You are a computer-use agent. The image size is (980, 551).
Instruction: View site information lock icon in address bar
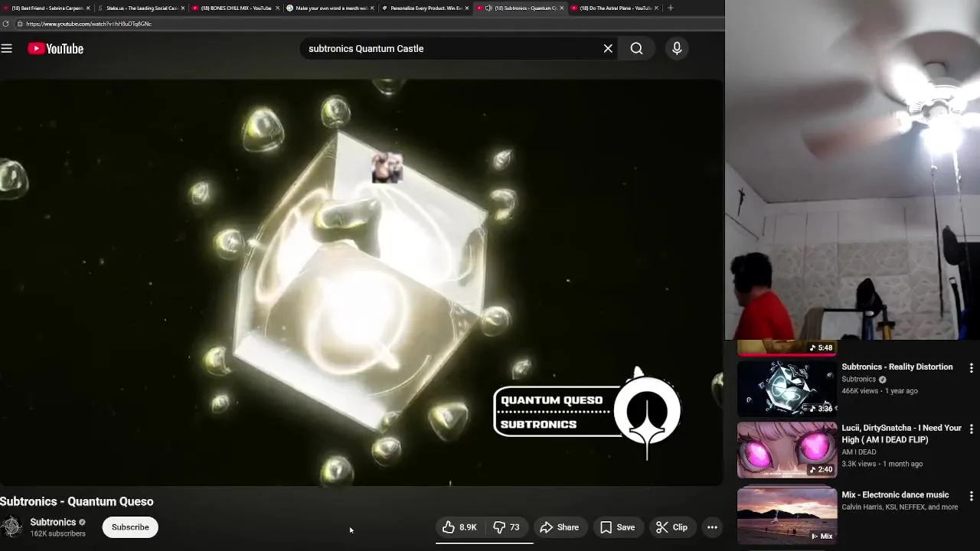(20, 24)
